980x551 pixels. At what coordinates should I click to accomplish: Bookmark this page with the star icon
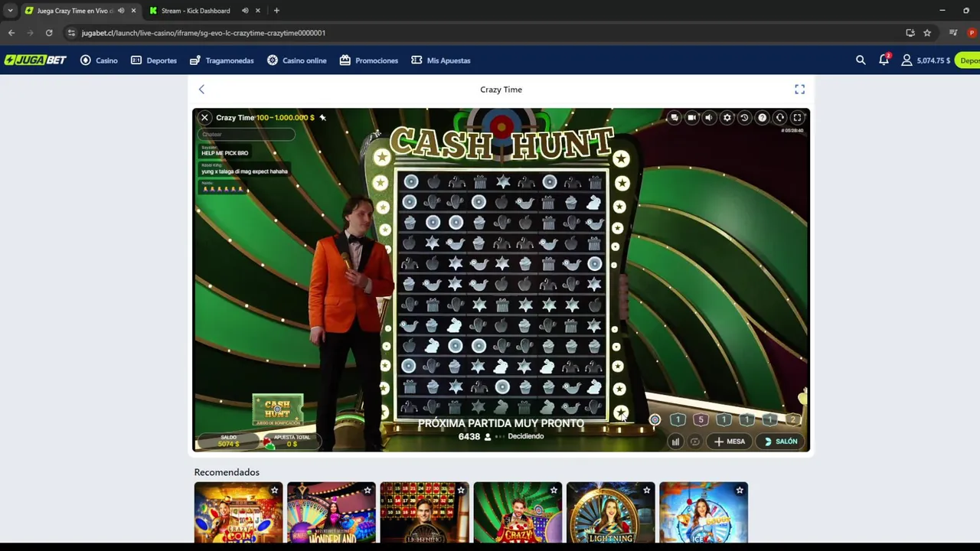927,33
